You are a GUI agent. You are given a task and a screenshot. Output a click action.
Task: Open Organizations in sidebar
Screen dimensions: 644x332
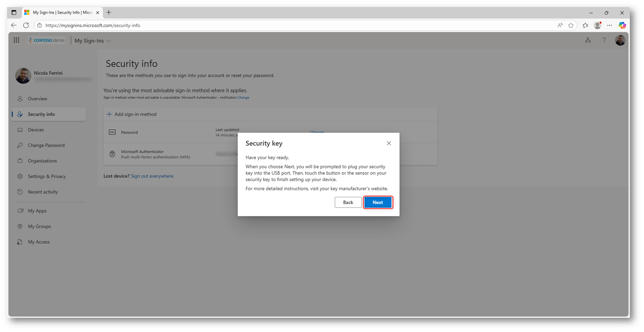49,161
